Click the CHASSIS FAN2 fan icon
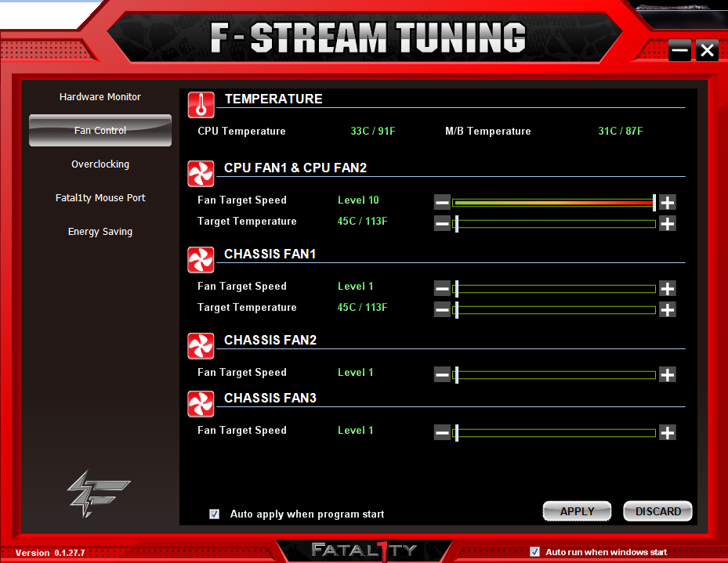Screen dimensions: 728x563 coord(201,345)
